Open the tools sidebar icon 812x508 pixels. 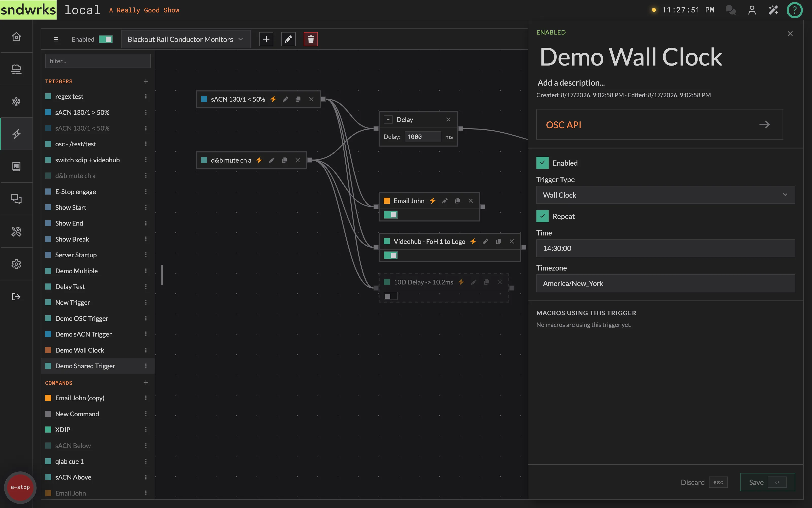tap(16, 231)
